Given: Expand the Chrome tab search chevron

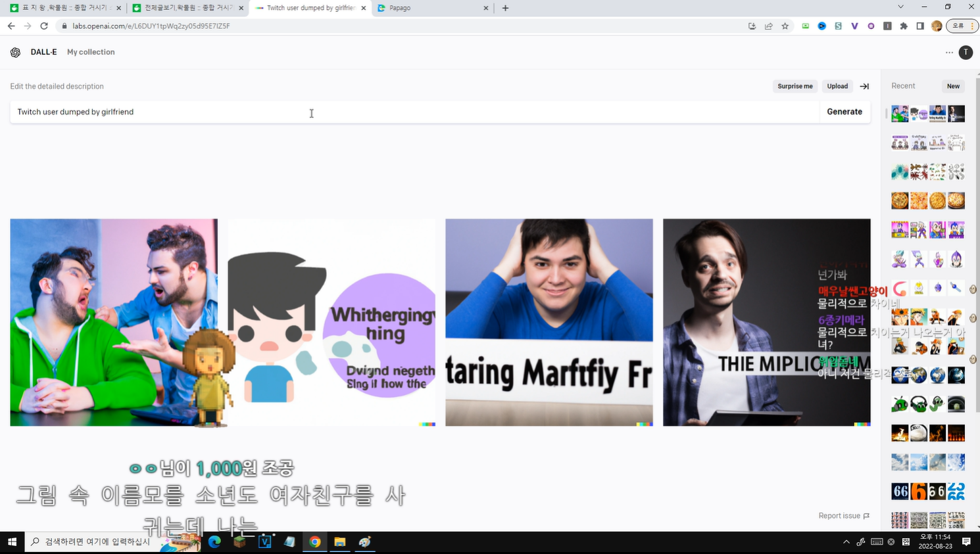Looking at the screenshot, I should [900, 7].
